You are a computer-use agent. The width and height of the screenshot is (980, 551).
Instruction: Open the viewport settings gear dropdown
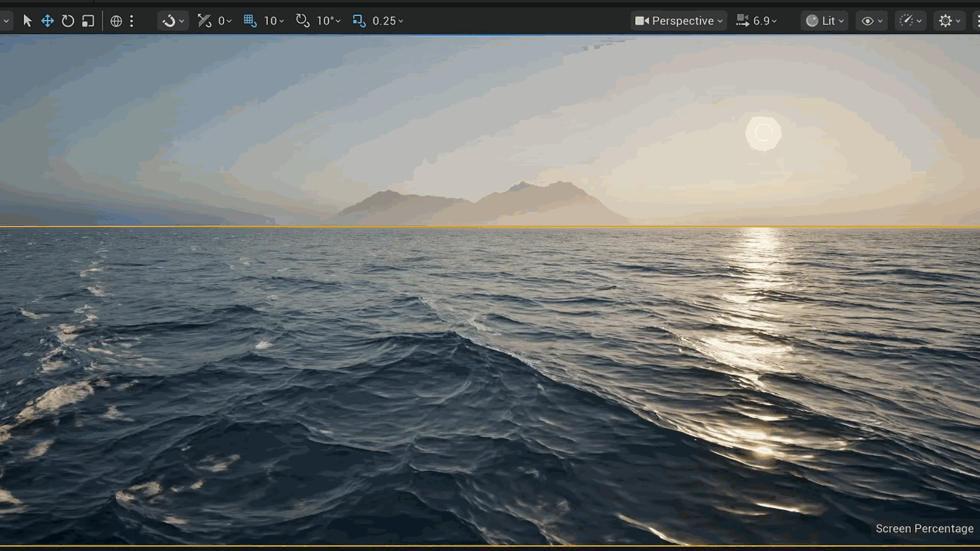click(x=949, y=21)
